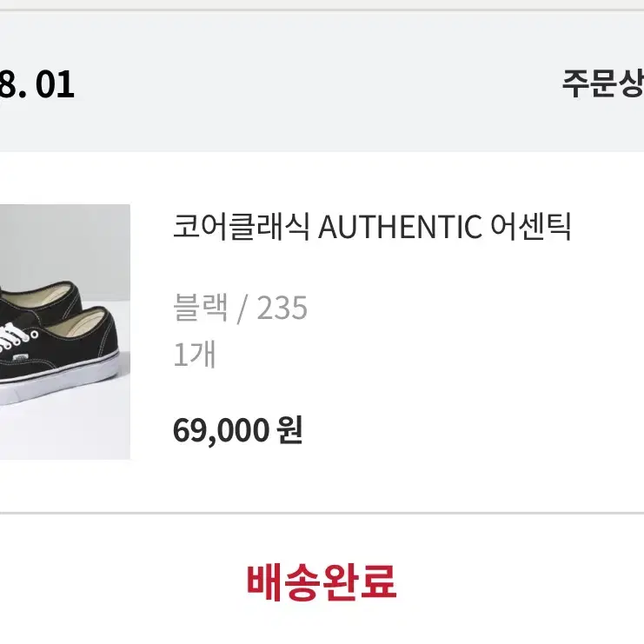The height and width of the screenshot is (644, 644).
Task: Click the quantity label 1개
Action: pyautogui.click(x=195, y=354)
